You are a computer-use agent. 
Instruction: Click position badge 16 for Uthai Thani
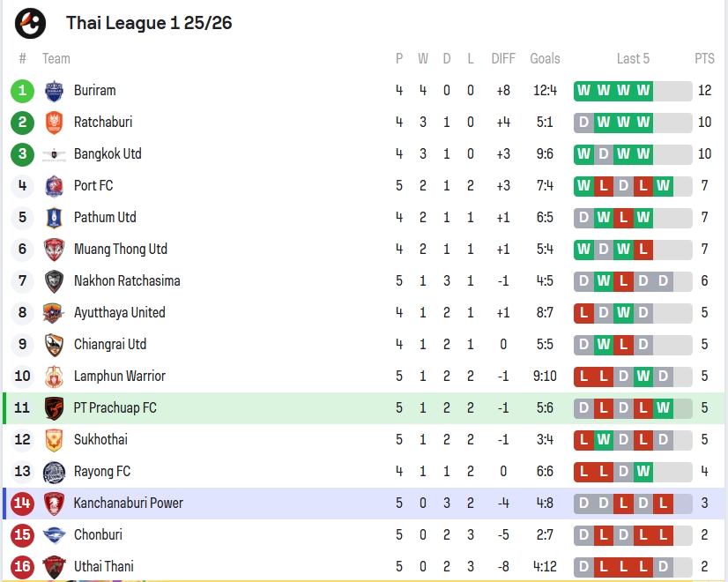point(22,567)
